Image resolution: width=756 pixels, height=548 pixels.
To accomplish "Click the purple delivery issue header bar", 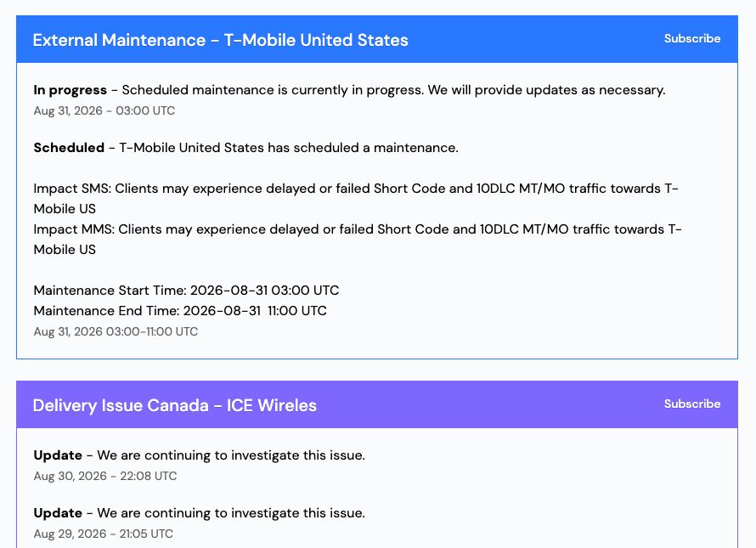I will click(x=377, y=404).
